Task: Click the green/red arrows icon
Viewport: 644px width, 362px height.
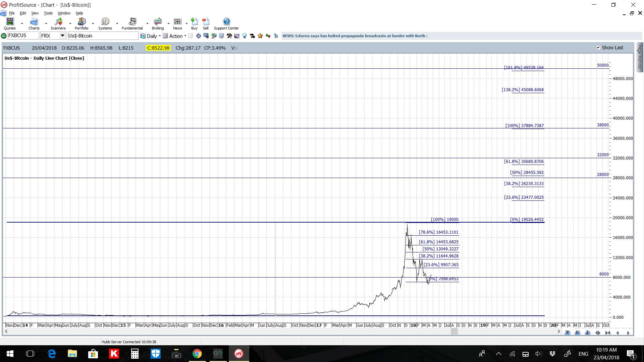Action: pos(268,36)
